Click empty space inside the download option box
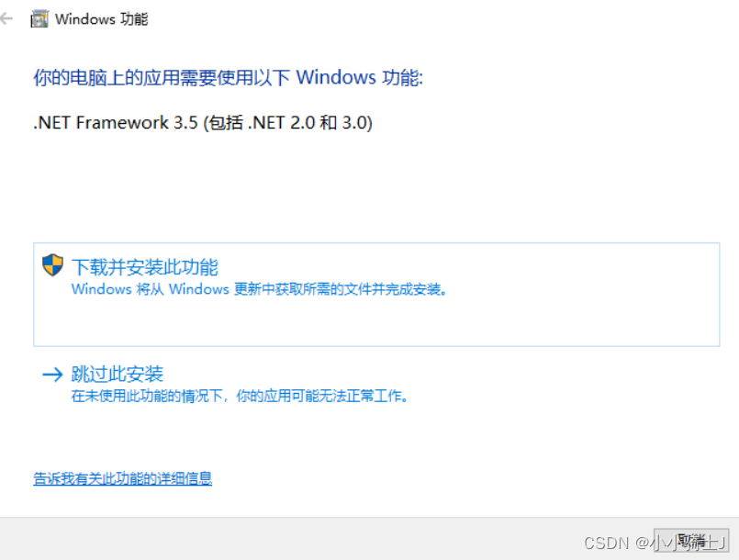This screenshot has width=739, height=560. coord(377,323)
